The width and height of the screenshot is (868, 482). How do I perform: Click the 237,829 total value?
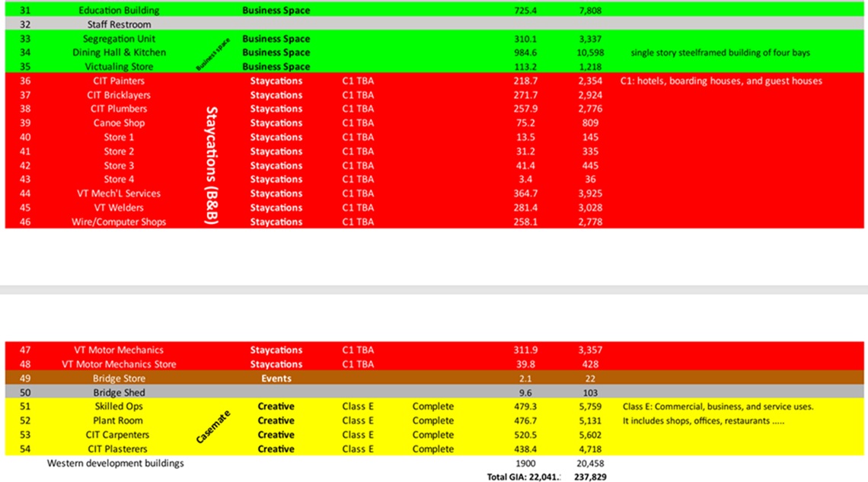[x=590, y=477]
